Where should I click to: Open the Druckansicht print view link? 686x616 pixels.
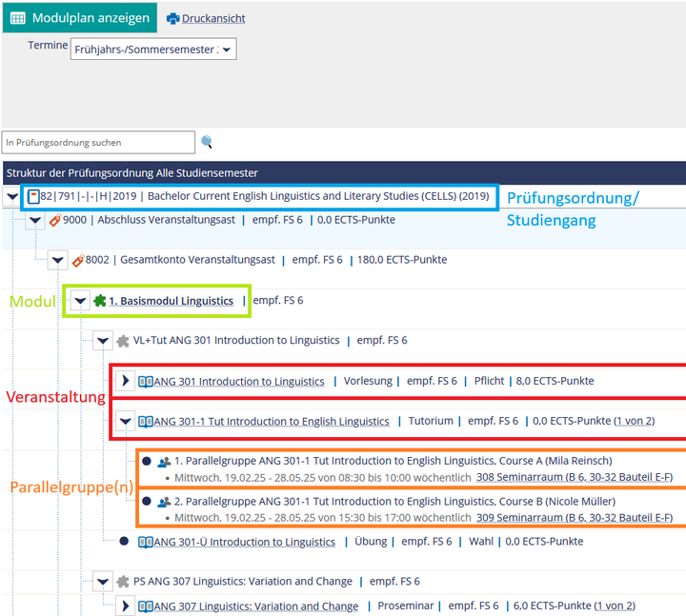[x=213, y=18]
